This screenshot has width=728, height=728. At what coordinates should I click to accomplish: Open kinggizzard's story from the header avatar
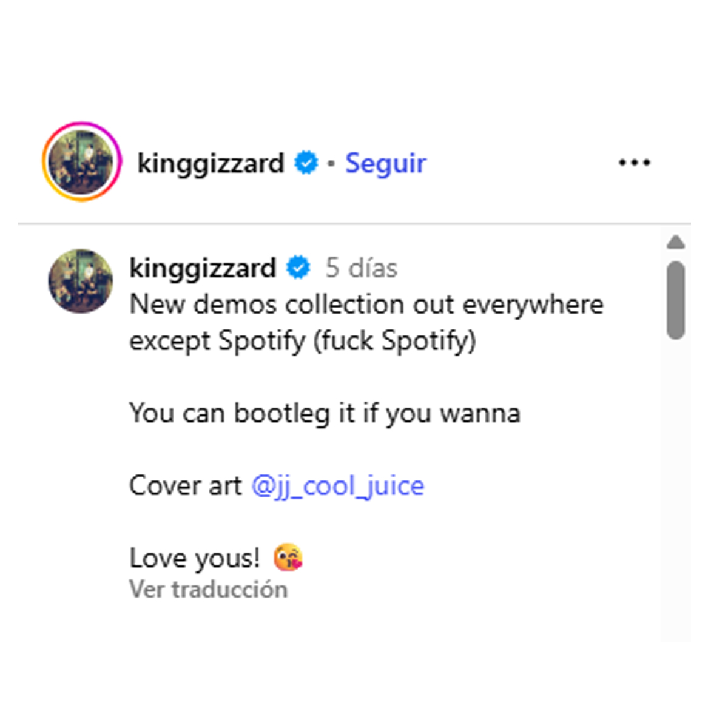point(81,162)
